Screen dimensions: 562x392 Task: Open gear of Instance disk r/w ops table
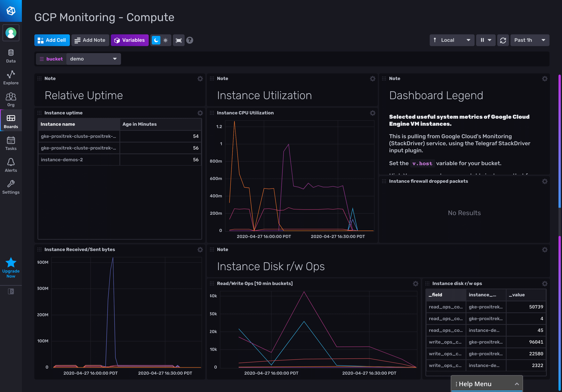[545, 283]
